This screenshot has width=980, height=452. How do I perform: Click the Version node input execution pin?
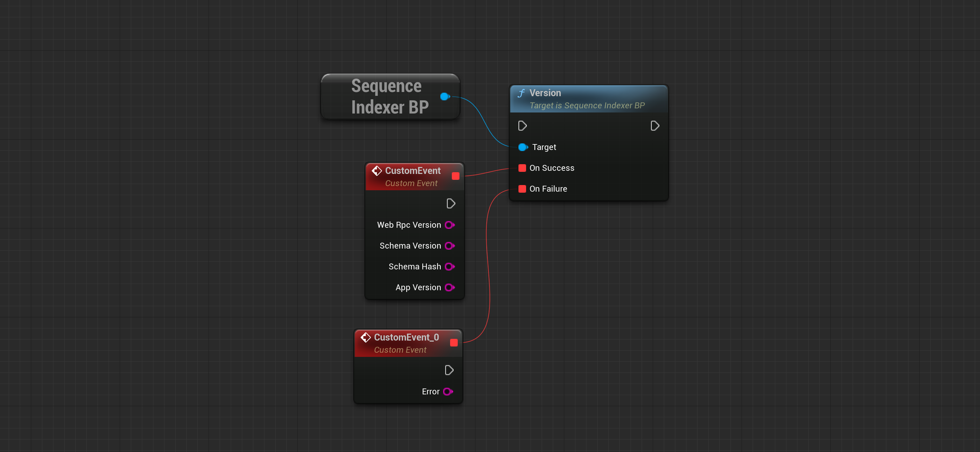[522, 126]
